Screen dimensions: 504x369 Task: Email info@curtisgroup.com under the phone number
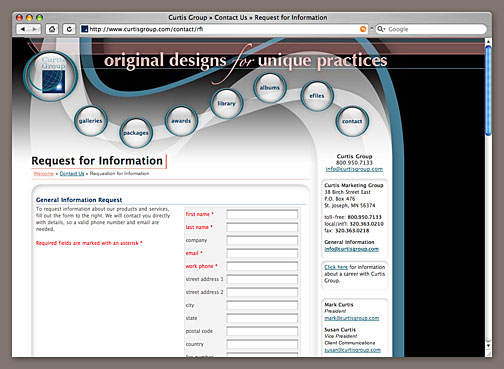point(354,169)
